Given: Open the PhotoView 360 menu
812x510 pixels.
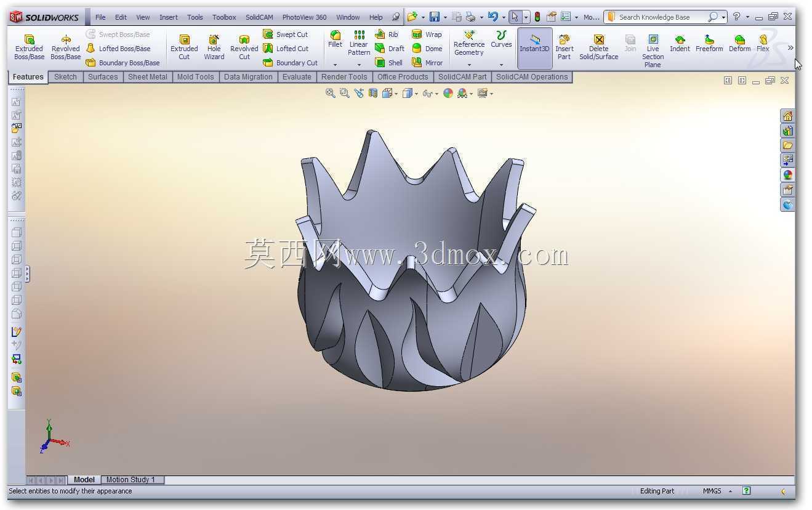Looking at the screenshot, I should tap(304, 17).
